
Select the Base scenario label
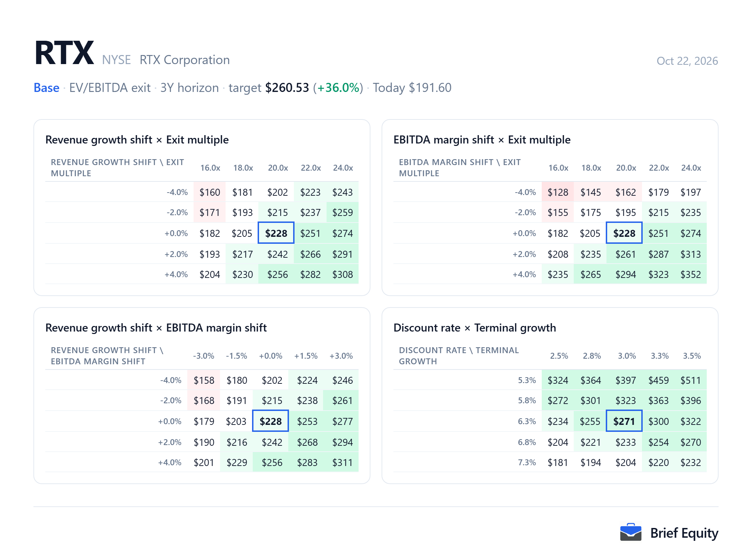coord(47,88)
